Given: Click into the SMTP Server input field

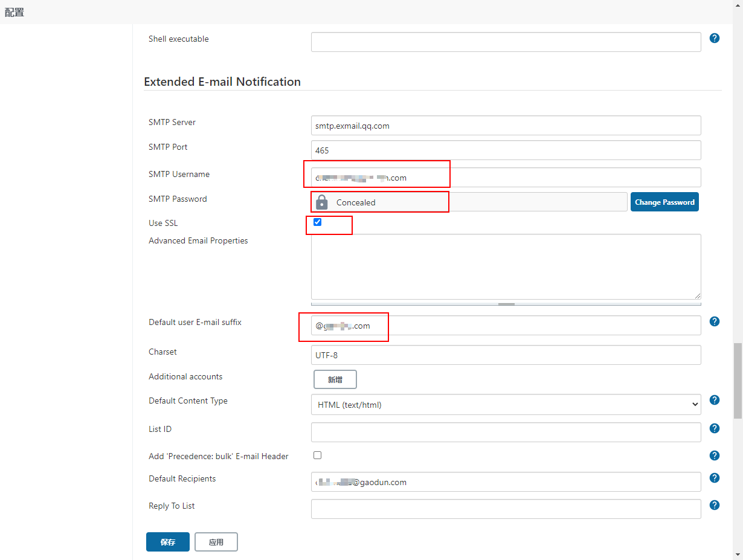Looking at the screenshot, I should click(x=506, y=126).
